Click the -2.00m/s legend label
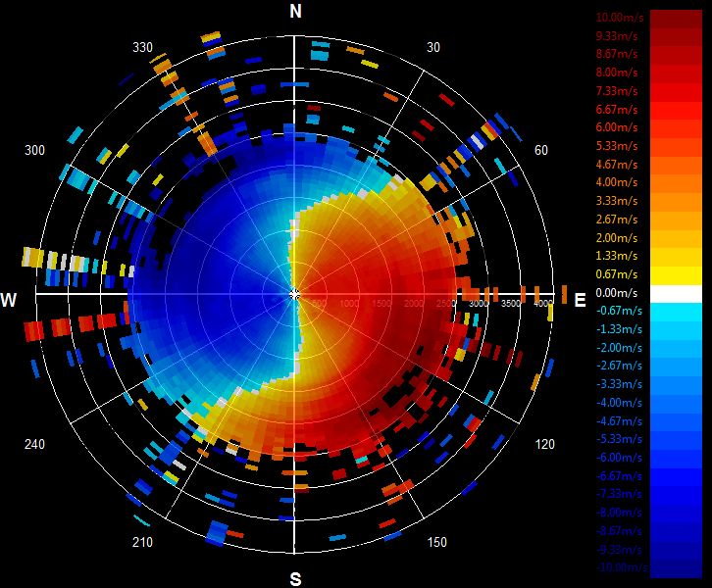The height and width of the screenshot is (588, 712). point(619,348)
